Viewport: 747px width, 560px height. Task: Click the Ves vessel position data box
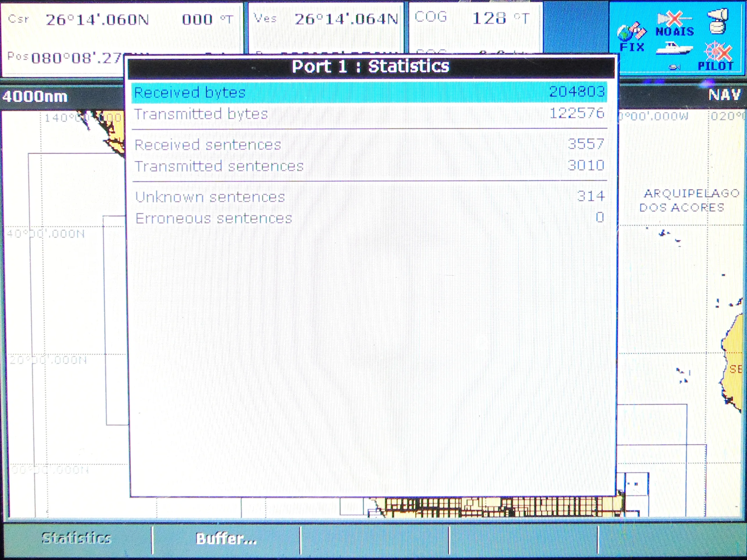coord(326,28)
